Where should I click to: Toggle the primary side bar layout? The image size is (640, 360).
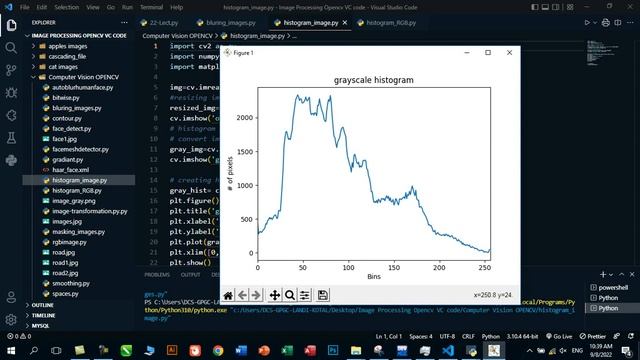[x=535, y=7]
